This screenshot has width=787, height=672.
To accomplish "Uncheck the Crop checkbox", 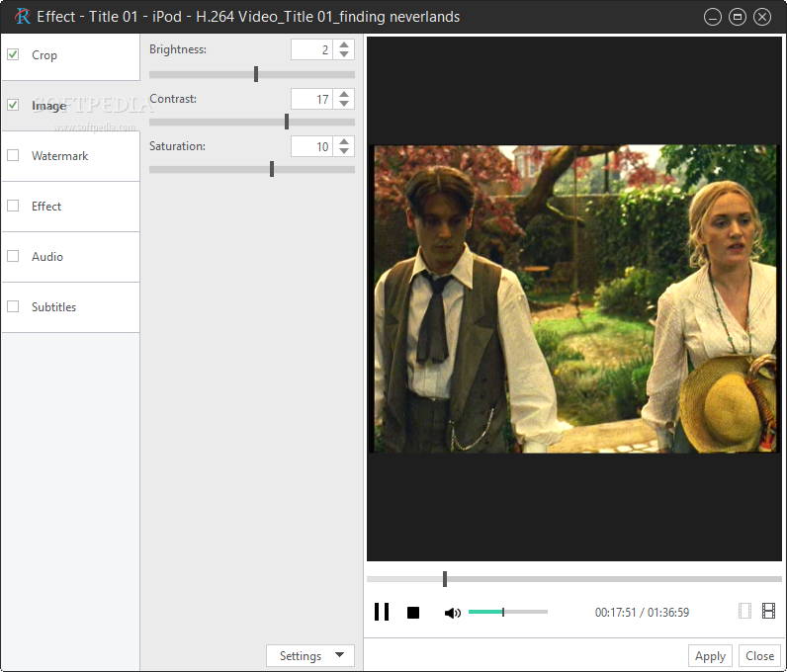I will point(13,54).
